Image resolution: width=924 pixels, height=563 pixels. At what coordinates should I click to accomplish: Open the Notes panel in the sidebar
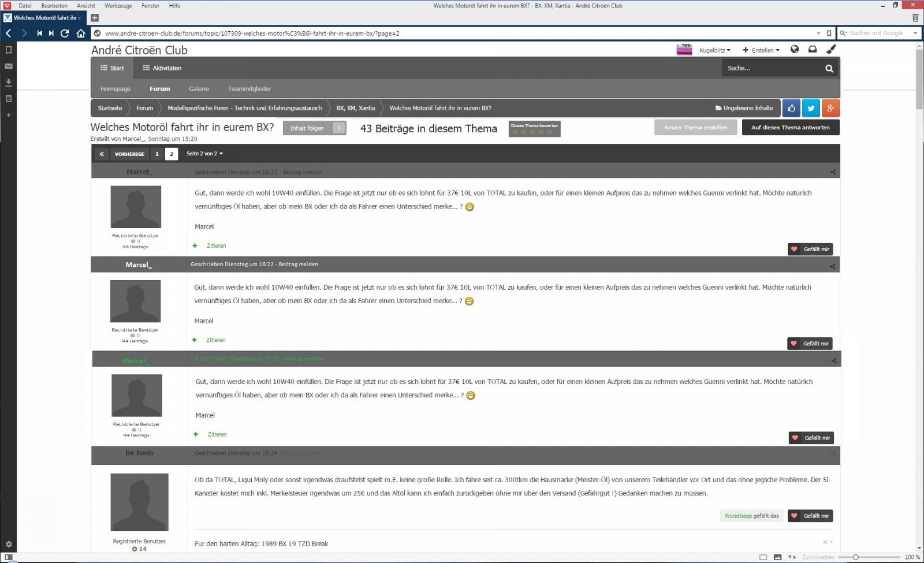pos(9,99)
